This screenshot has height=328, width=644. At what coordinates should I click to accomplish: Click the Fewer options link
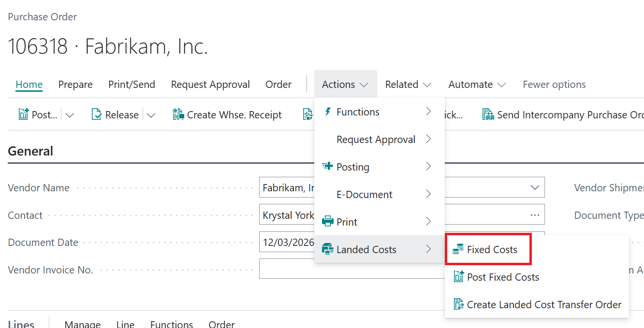[554, 85]
